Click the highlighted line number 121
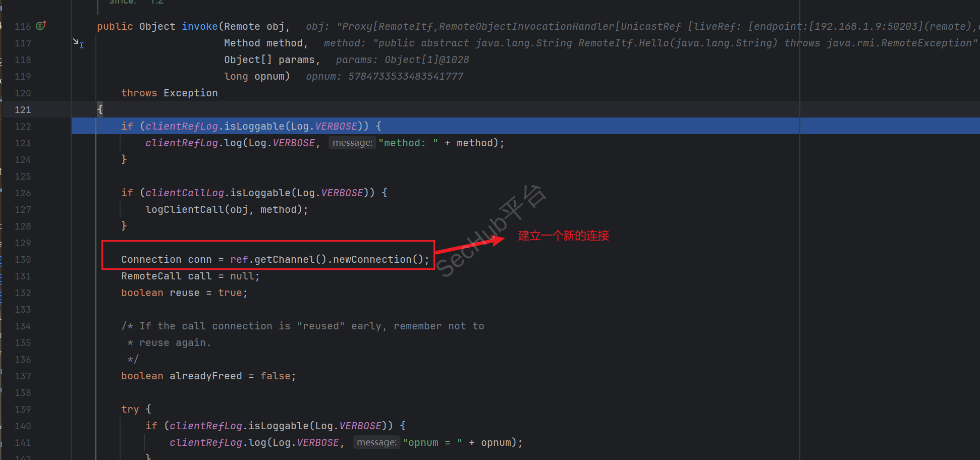The image size is (980, 460). point(23,109)
